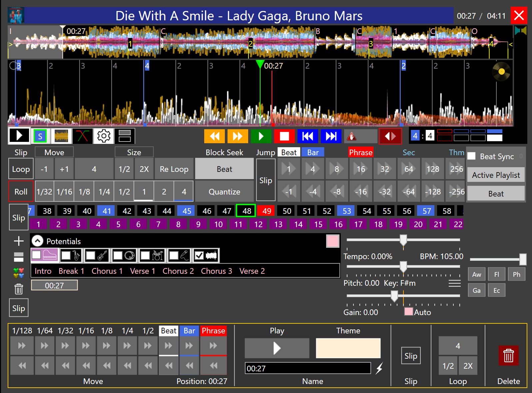Click the crossed red-green lines icon
The image size is (532, 393).
pyautogui.click(x=82, y=136)
